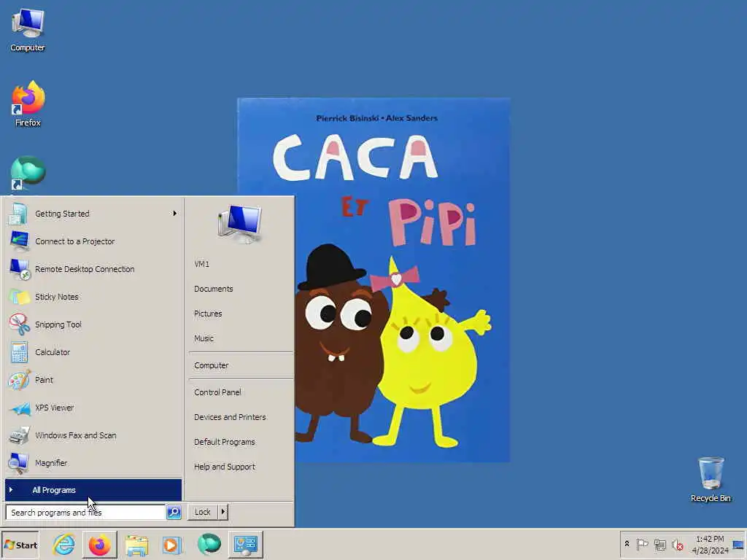This screenshot has height=560, width=747.
Task: Select the teal swirl desktop shortcut
Action: coord(28,174)
